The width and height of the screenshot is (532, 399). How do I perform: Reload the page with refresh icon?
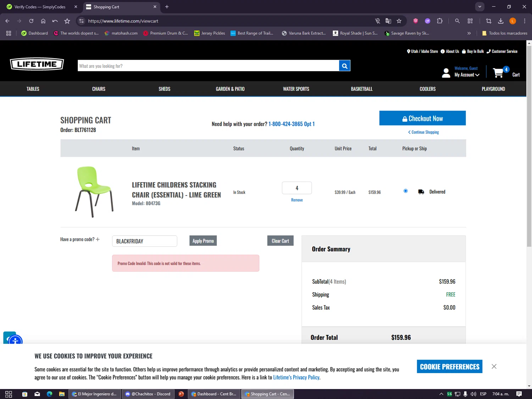(x=31, y=21)
